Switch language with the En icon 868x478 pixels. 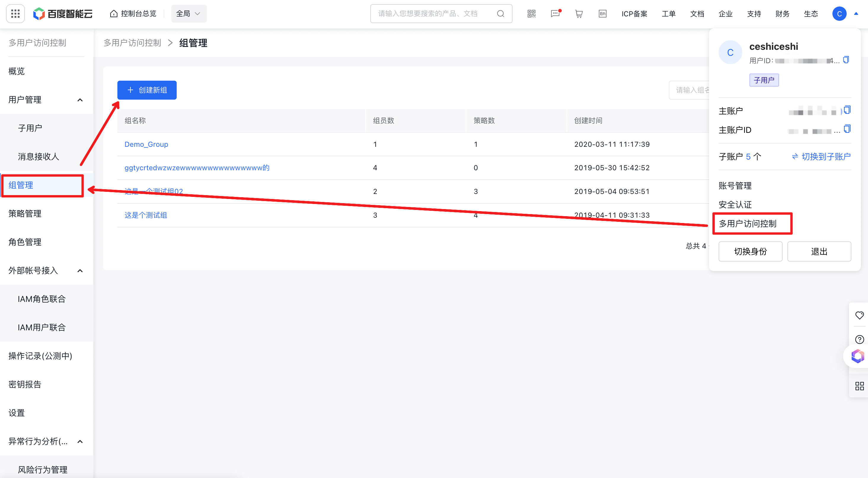point(602,13)
